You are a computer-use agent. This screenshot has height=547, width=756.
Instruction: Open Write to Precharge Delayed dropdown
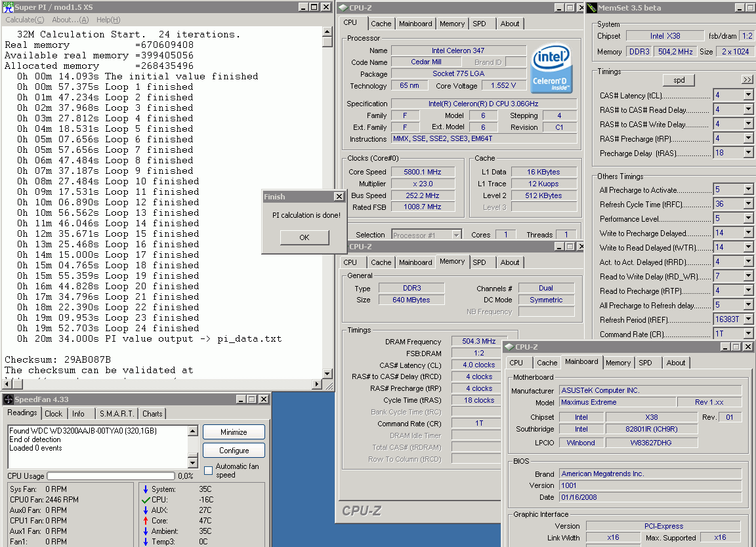pos(748,233)
